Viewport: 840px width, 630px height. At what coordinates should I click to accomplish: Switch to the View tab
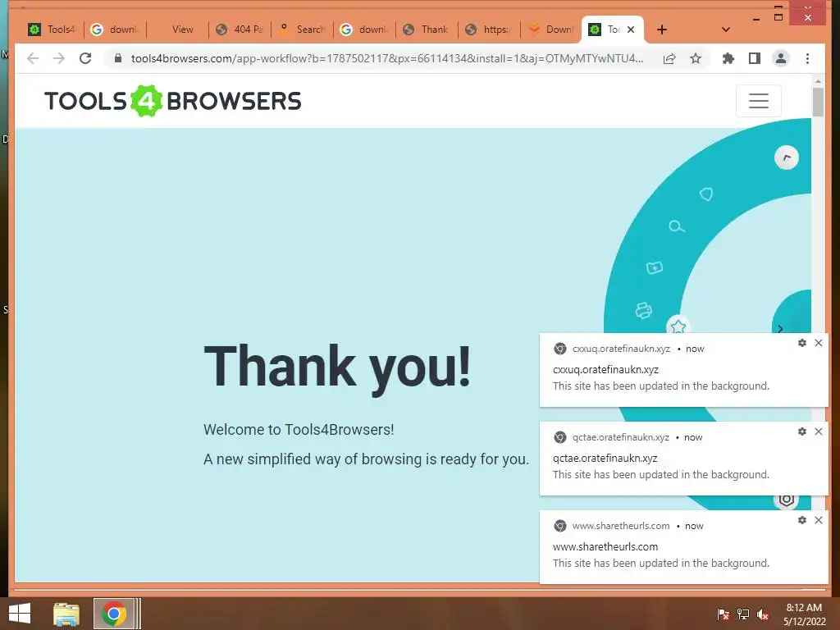(x=177, y=30)
